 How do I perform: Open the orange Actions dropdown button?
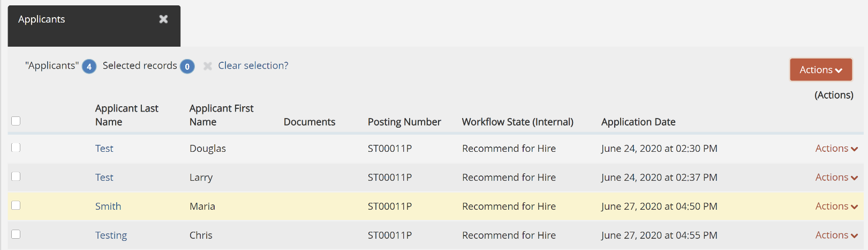point(820,70)
